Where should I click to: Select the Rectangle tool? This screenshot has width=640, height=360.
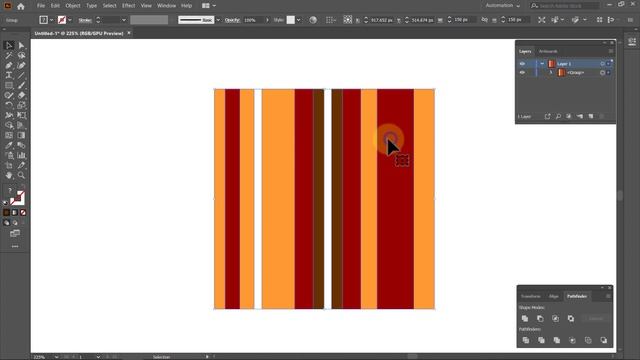[9, 85]
